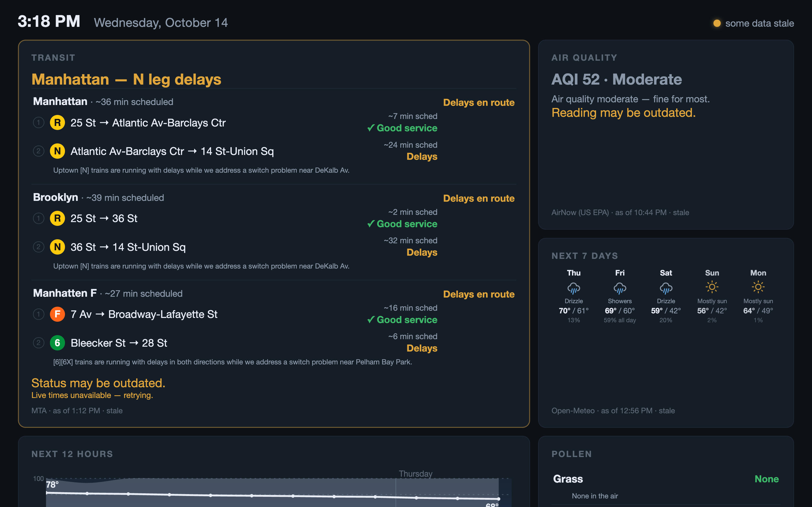Click Monday's sun icon
This screenshot has height=507, width=812.
pos(758,287)
